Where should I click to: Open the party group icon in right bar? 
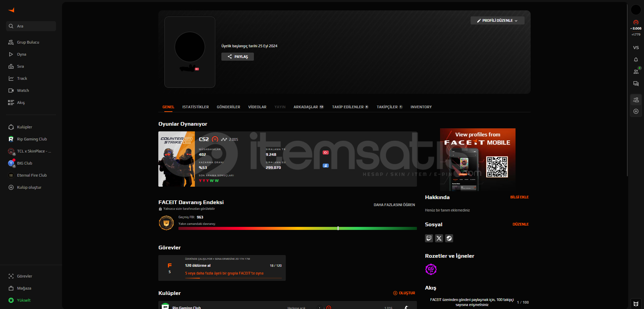tap(636, 100)
